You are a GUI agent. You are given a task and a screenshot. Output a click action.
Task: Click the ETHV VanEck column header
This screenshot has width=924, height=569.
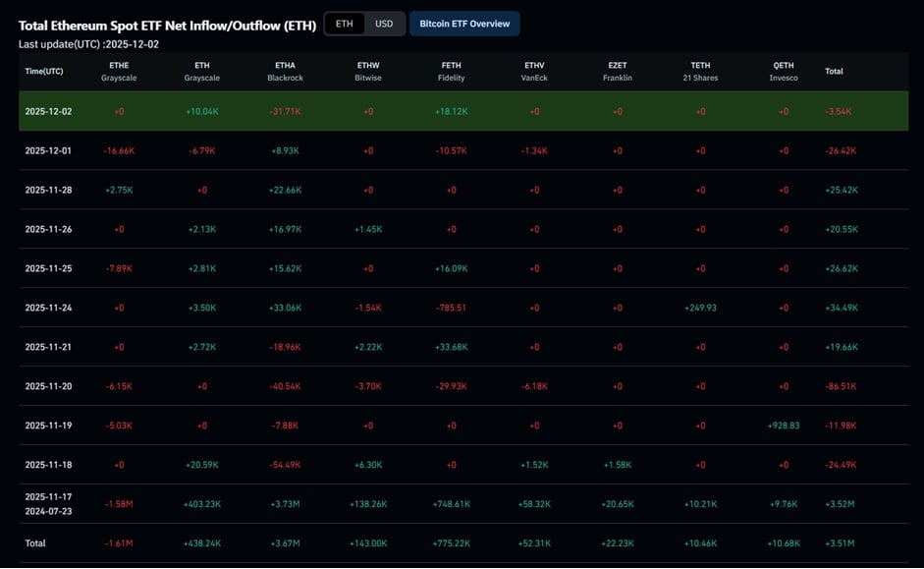pos(534,71)
